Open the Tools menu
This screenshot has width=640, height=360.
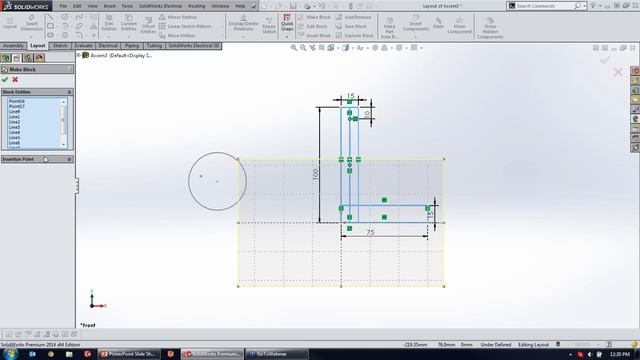point(127,6)
